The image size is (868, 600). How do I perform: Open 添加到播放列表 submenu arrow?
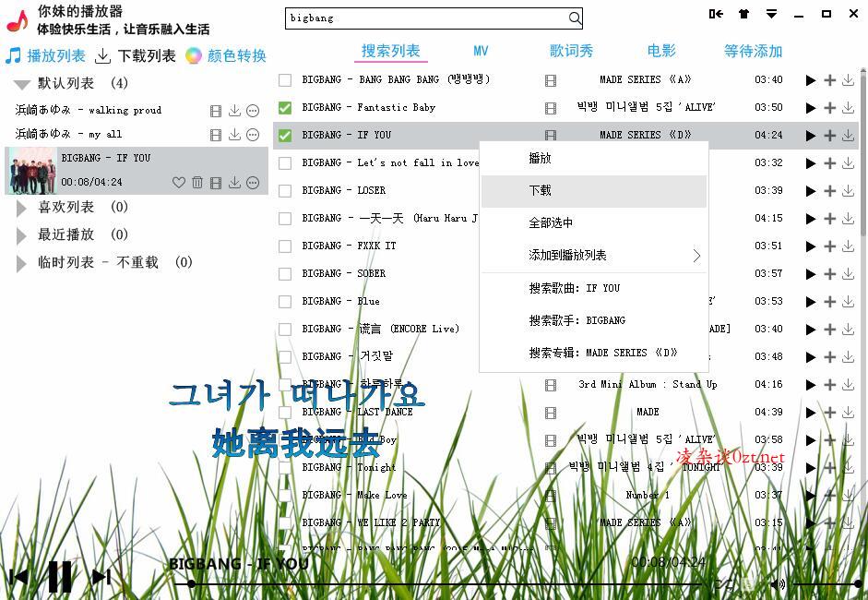click(x=696, y=256)
